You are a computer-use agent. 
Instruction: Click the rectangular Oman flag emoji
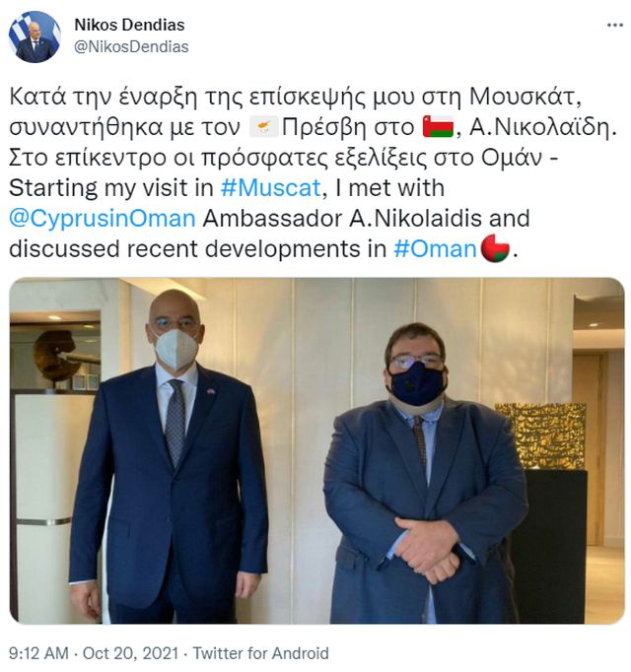point(438,127)
